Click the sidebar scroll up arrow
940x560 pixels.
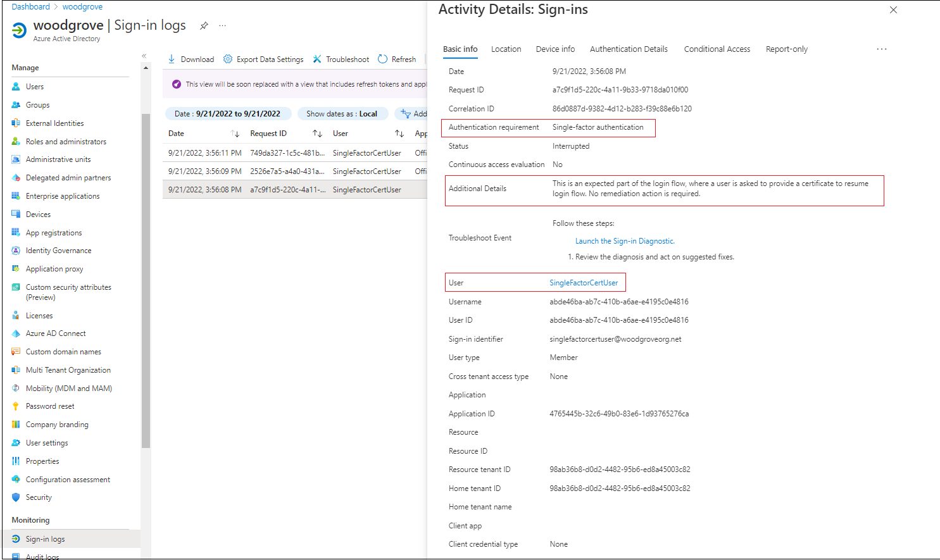click(146, 68)
